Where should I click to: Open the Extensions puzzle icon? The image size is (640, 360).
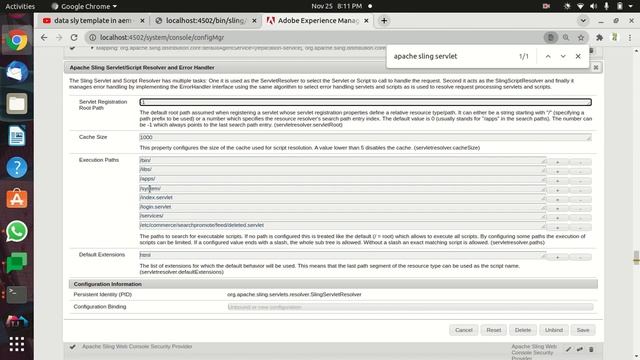(x=599, y=37)
